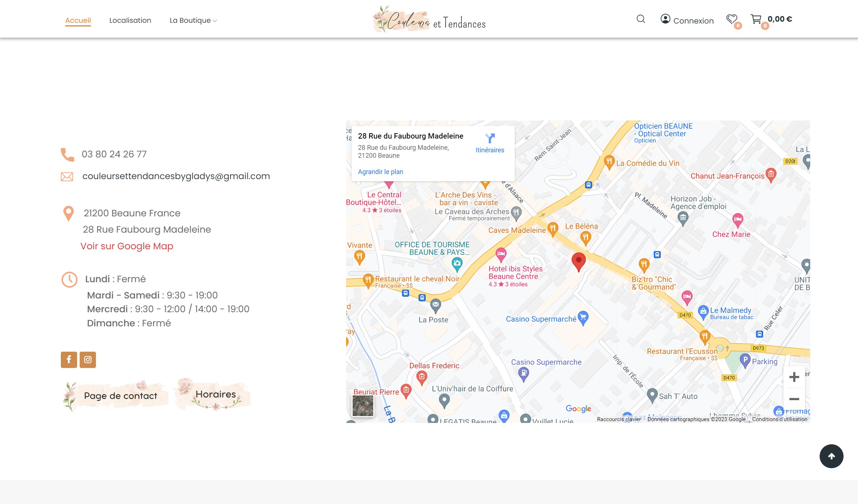This screenshot has width=858, height=504.
Task: Click the scroll-to-top arrow button
Action: (831, 456)
